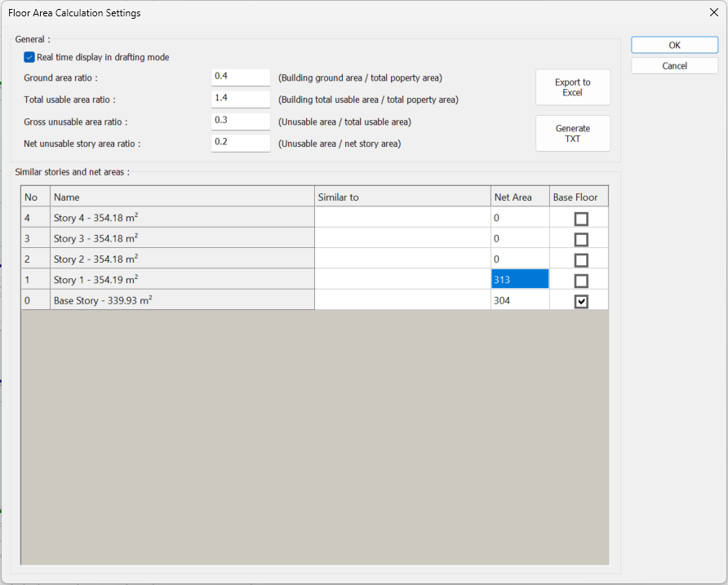728x585 pixels.
Task: Click the OK button
Action: 674,46
